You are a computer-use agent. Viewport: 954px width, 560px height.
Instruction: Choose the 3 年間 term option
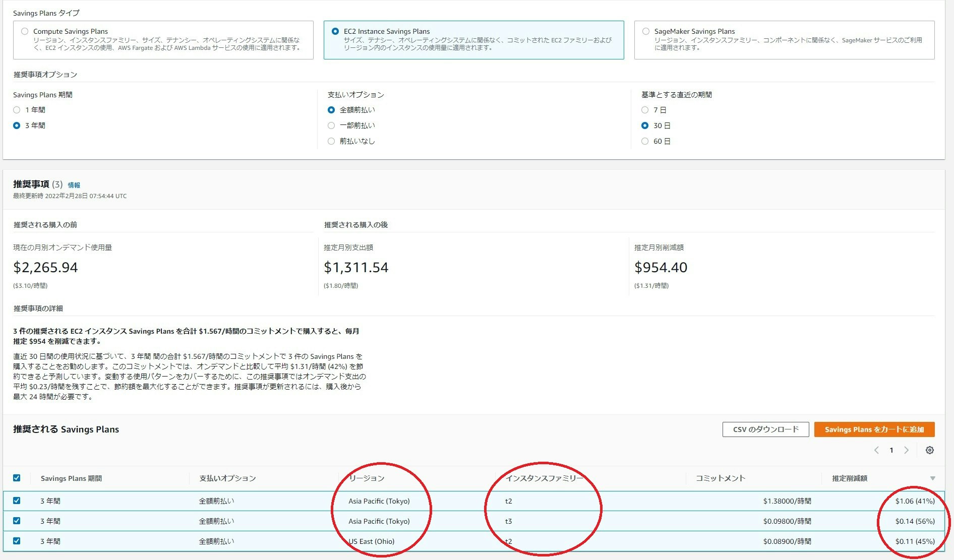tap(17, 126)
